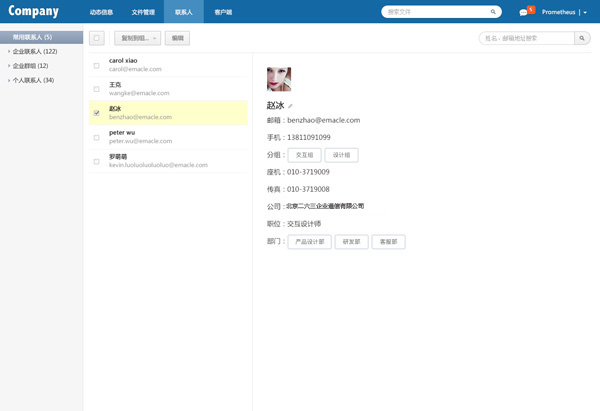The height and width of the screenshot is (411, 600).
Task: Click the 产品设计部 department tag
Action: click(309, 242)
